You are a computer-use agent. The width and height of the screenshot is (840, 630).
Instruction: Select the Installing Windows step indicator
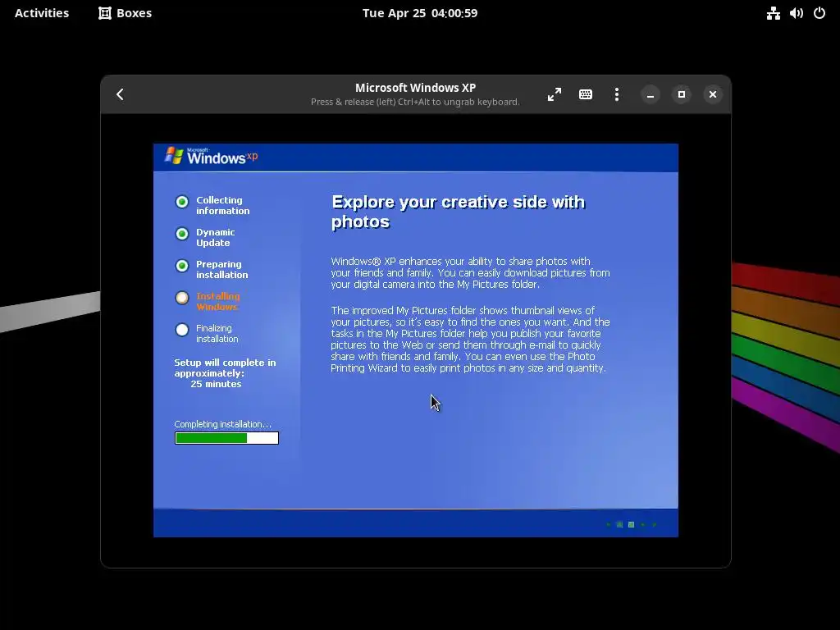182,298
